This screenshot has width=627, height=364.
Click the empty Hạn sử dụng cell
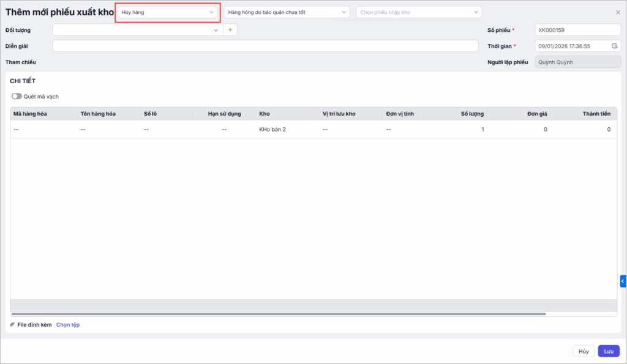click(224, 130)
